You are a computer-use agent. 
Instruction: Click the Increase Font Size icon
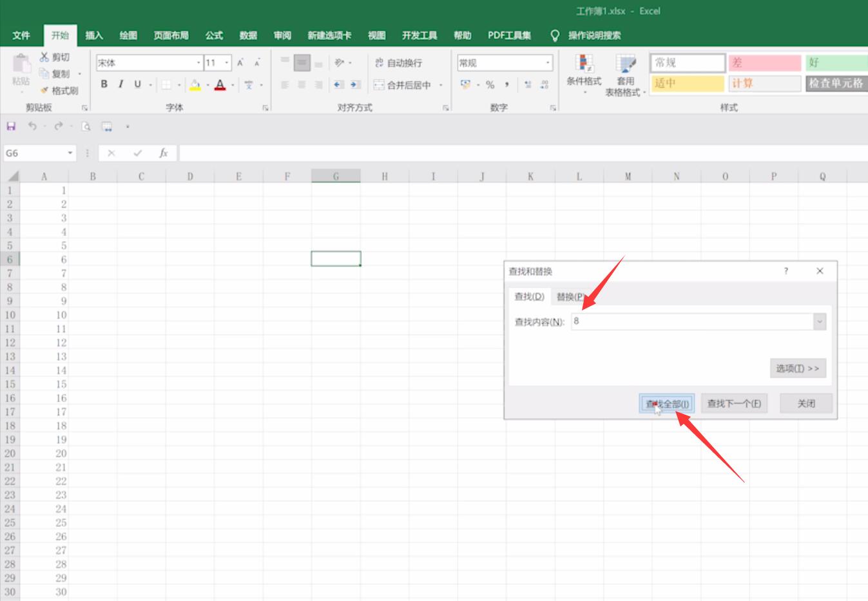tap(240, 62)
